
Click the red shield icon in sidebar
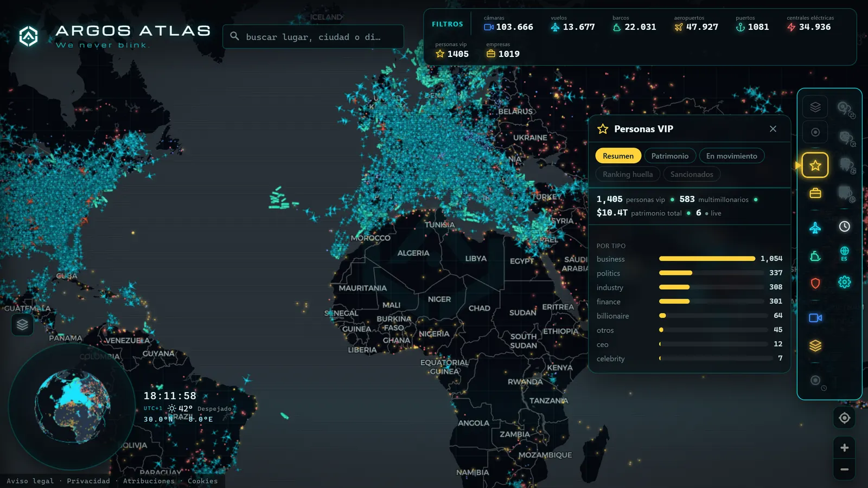pyautogui.click(x=815, y=283)
